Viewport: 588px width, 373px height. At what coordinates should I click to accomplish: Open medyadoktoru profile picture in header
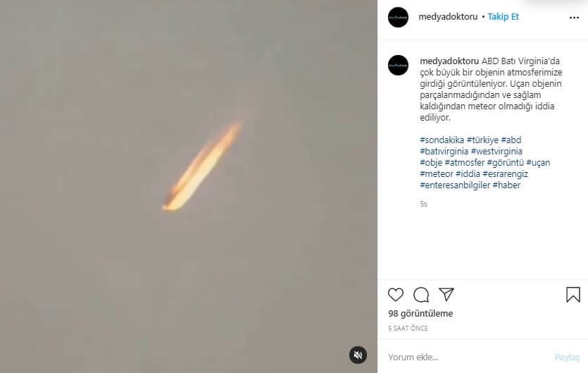398,17
